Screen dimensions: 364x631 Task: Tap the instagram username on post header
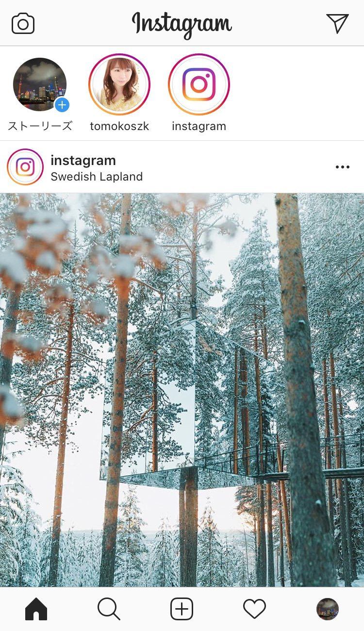point(83,160)
